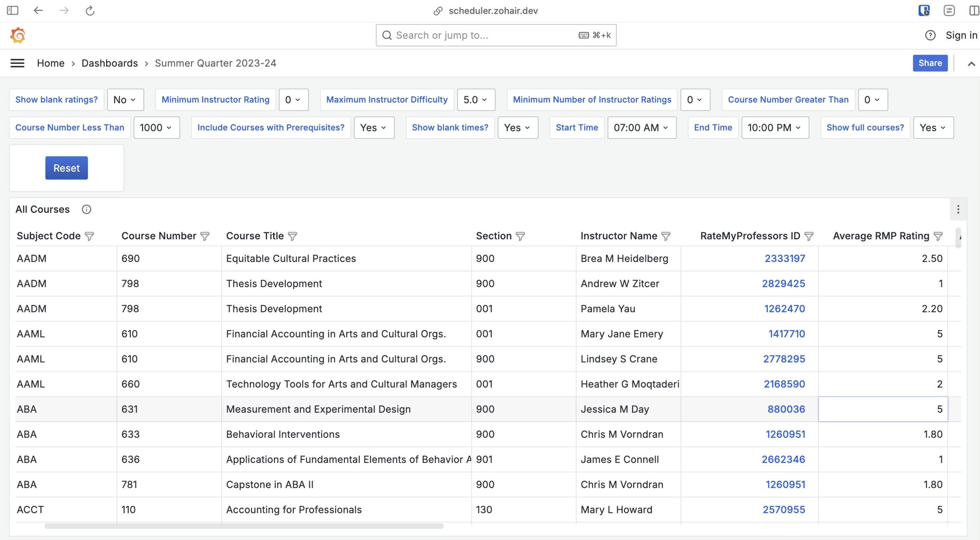The width and height of the screenshot is (980, 540).
Task: Click the Grafana logo icon
Action: coord(18,35)
